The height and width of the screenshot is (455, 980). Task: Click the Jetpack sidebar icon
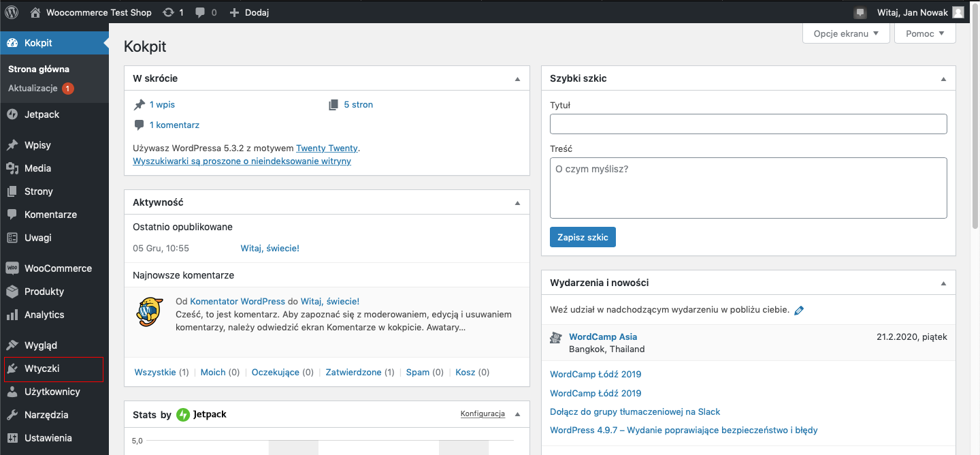coord(12,114)
